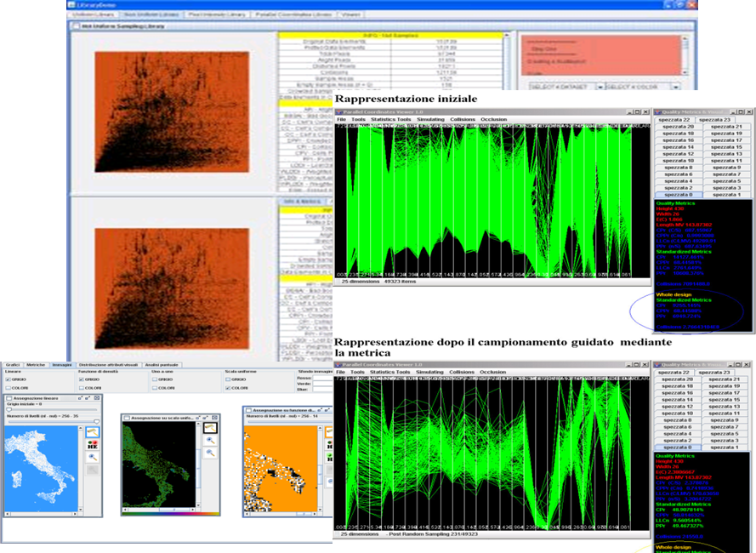This screenshot has width=756, height=553.
Task: Toggle COLORI checkbox under Scala uniforme
Action: [x=226, y=389]
